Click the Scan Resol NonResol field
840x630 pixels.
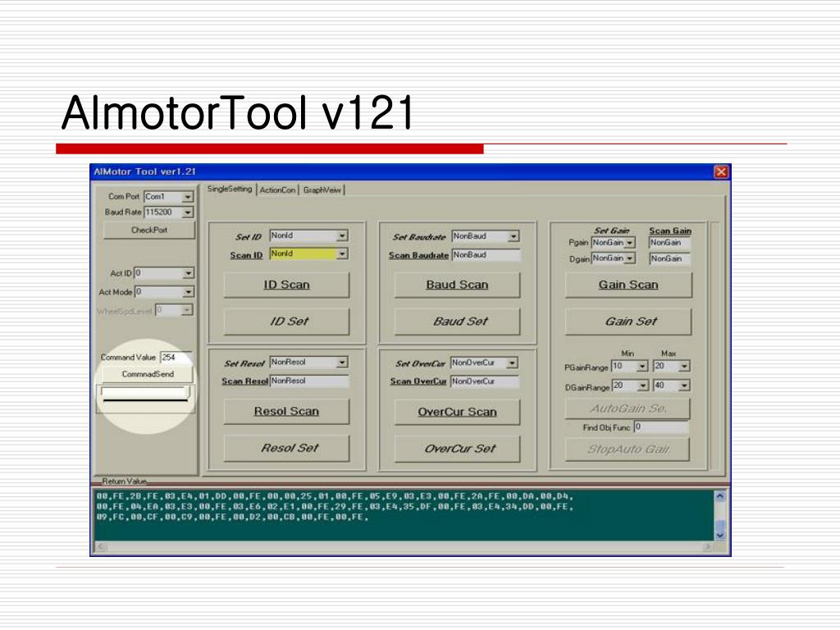[308, 381]
